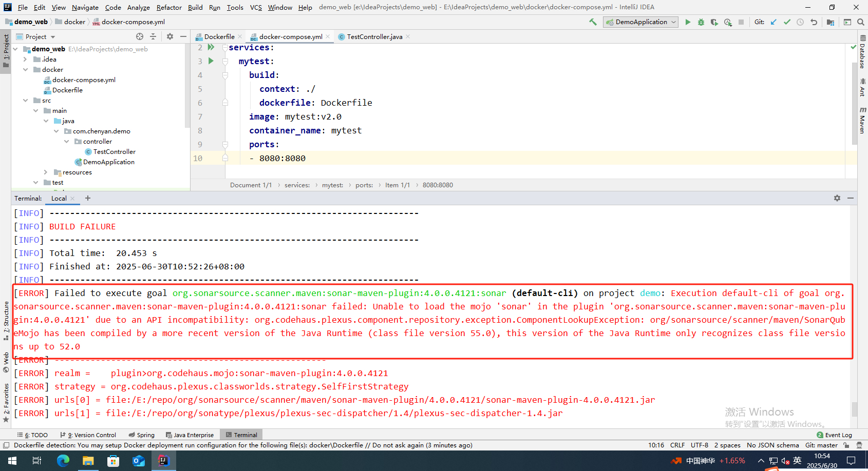The width and height of the screenshot is (868, 471).
Task: Show Git history clock icon
Action: click(x=800, y=22)
